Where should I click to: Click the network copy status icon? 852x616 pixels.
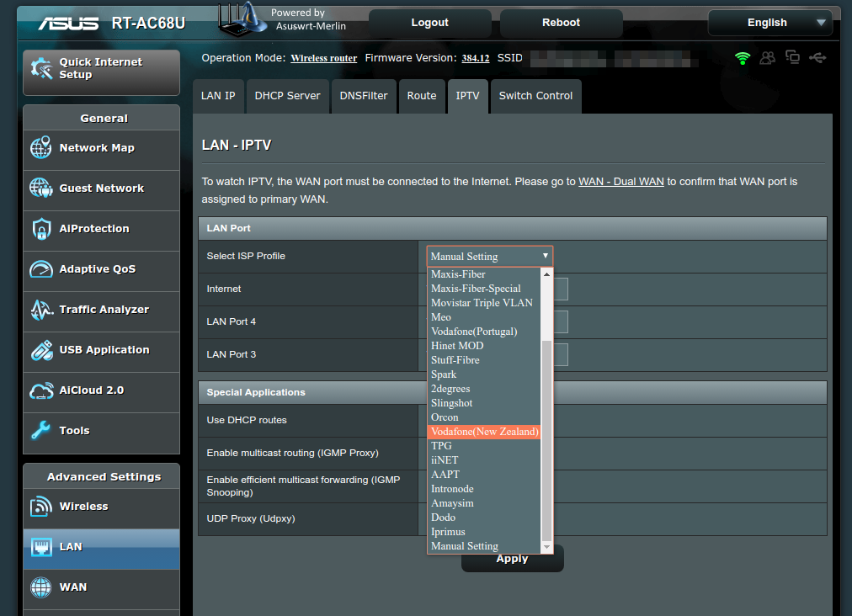coord(792,57)
